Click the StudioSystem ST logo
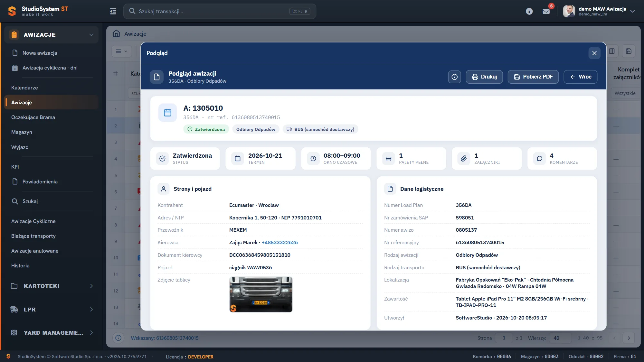This screenshot has width=644, height=362. (x=38, y=11)
